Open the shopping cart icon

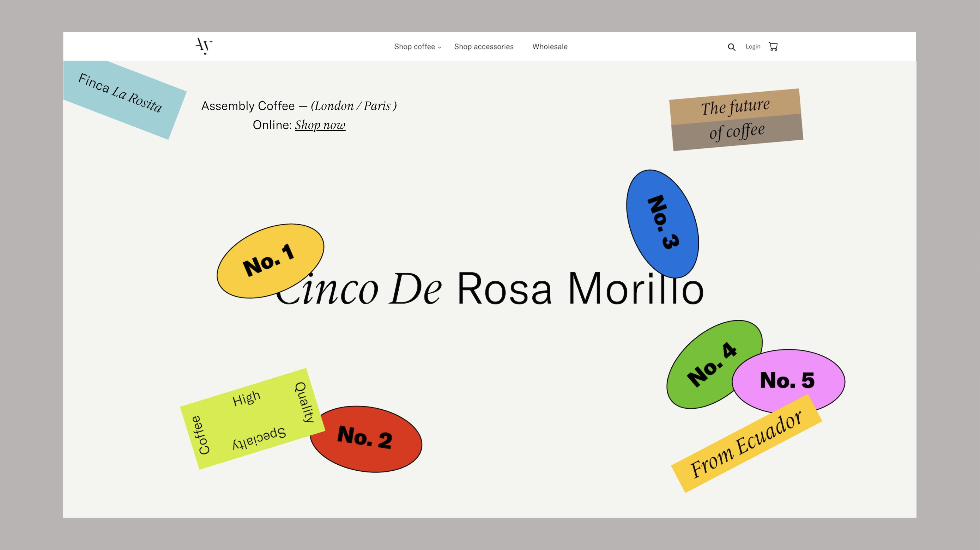(x=773, y=47)
